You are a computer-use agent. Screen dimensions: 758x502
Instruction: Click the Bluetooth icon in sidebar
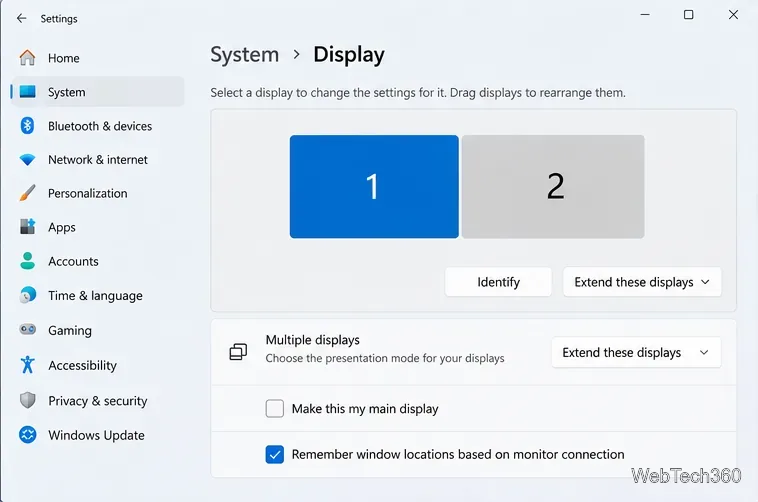[x=28, y=126]
